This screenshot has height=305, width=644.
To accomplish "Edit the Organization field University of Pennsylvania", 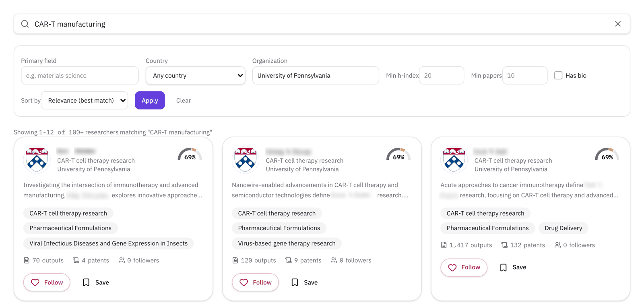I will (x=316, y=76).
